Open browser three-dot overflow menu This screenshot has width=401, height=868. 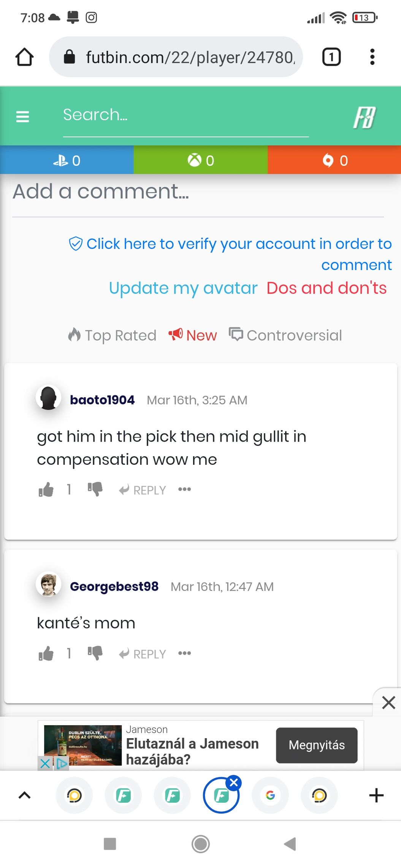[x=372, y=57]
